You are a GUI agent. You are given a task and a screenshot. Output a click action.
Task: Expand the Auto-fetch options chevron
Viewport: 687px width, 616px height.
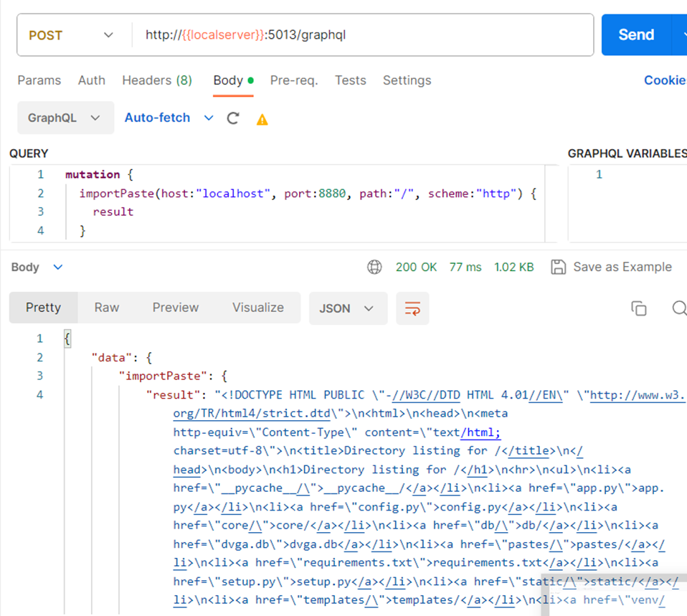(x=209, y=118)
